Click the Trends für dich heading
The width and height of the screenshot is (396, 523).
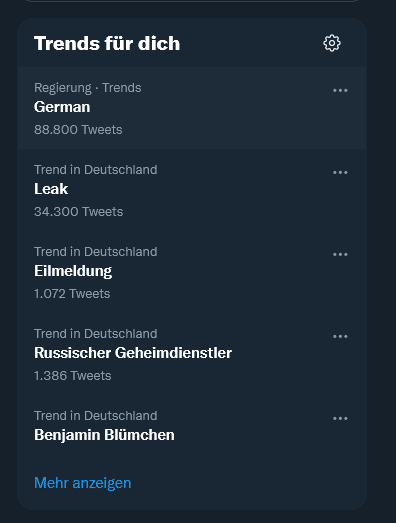(107, 43)
